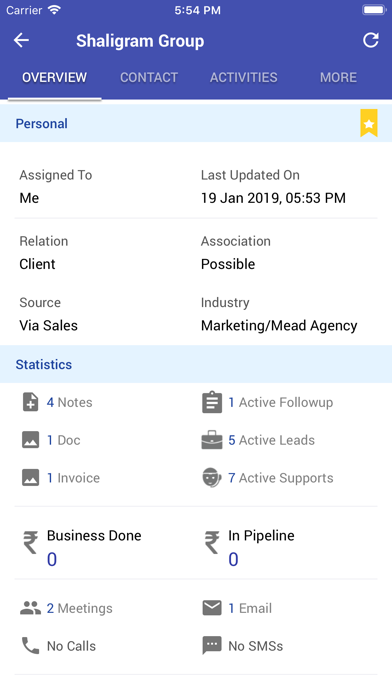Tap the Marketing/Mead Agency industry value
This screenshot has height=696, width=392.
[279, 325]
